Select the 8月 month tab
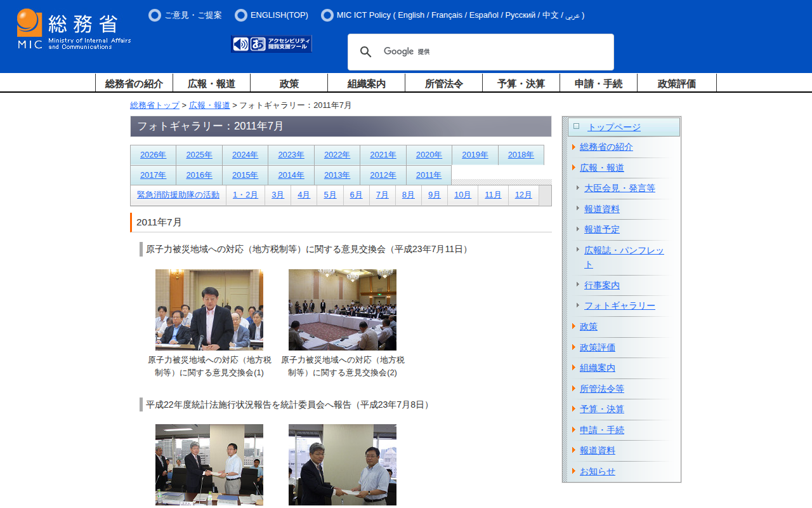 [408, 195]
